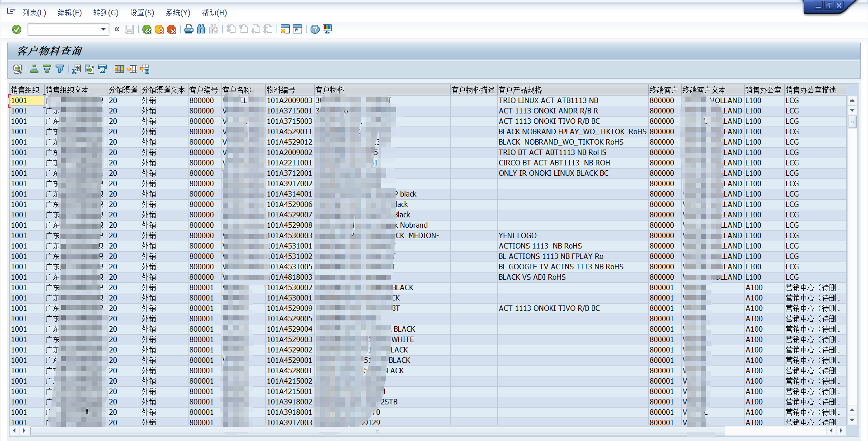The height and width of the screenshot is (441, 868).
Task: Click the Set Filter funnel icon
Action: [60, 69]
